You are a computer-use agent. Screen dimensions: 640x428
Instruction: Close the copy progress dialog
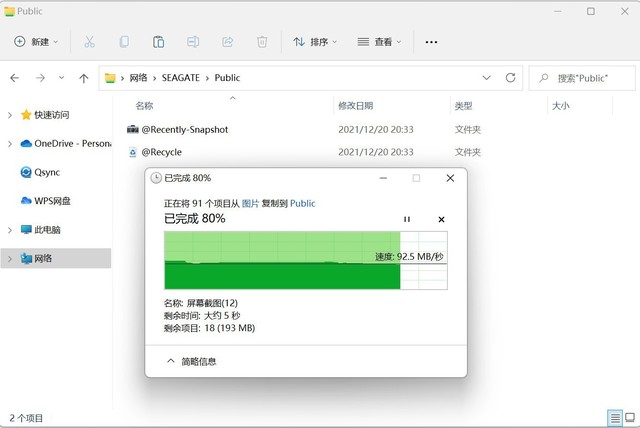450,178
